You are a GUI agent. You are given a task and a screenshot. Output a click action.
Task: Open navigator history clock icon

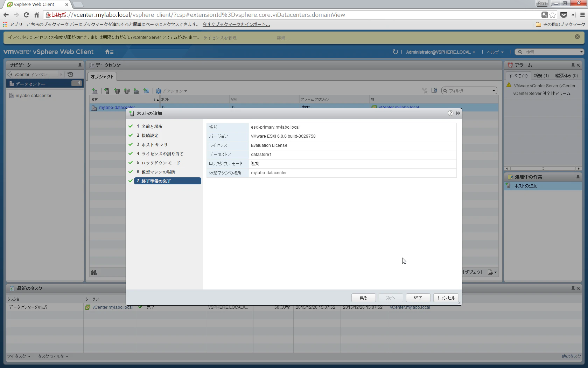[70, 74]
